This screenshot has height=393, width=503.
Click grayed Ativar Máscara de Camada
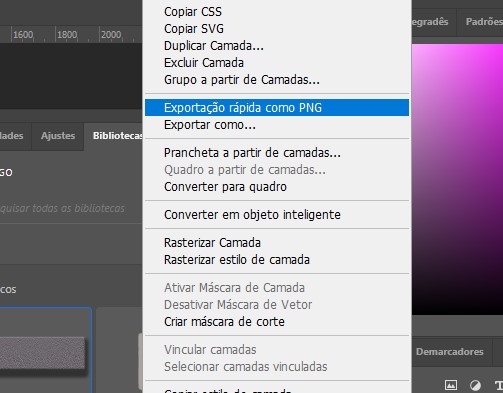(x=277, y=288)
